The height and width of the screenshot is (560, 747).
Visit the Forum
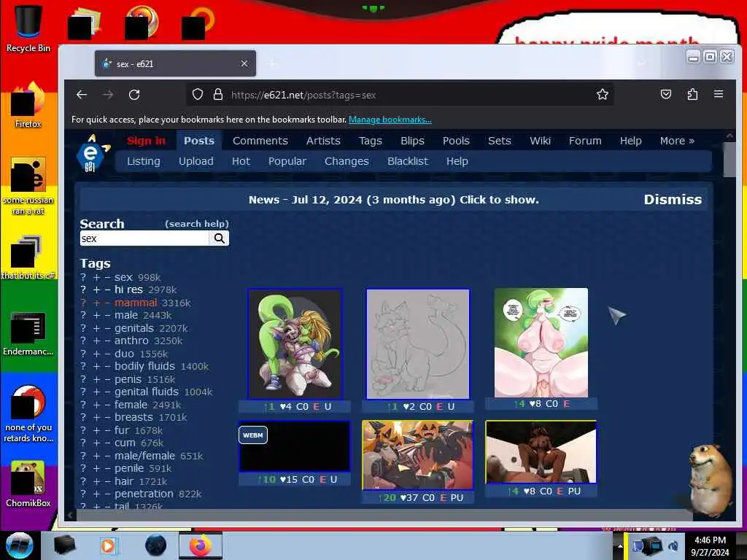585,141
